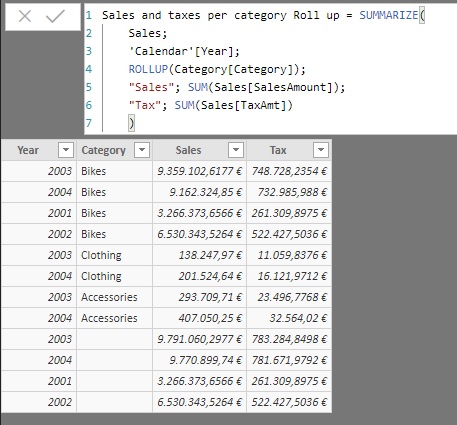
Task: Open the Tax column filter dropdown
Action: 321,150
